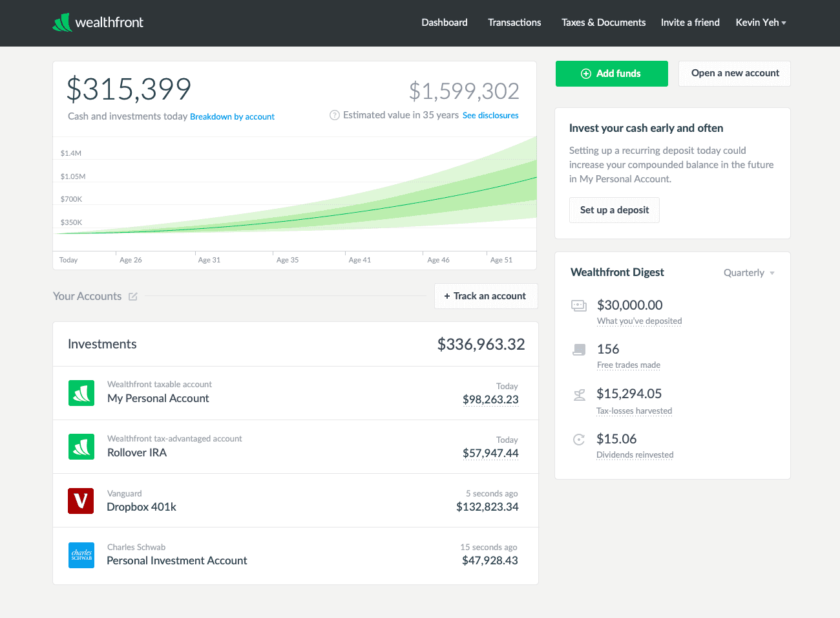Click the $315,399 cash and investments total
Viewport: 840px width, 618px height.
[x=129, y=89]
